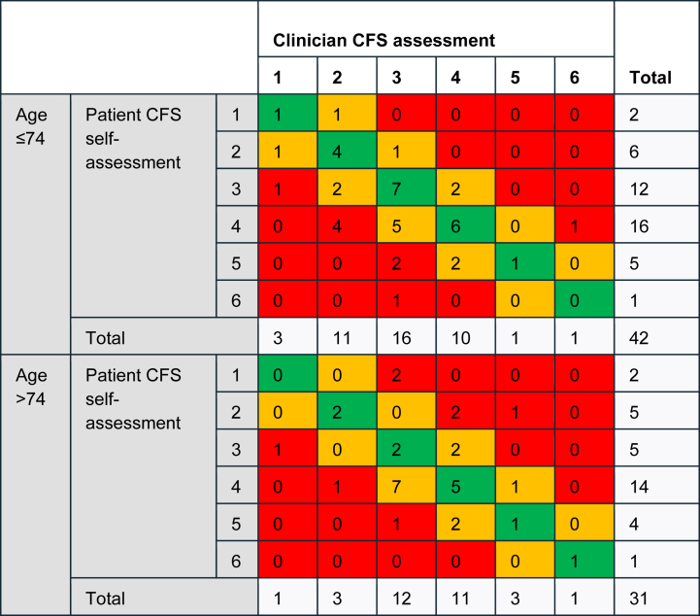Select the yellow cell with value 7

click(x=406, y=485)
